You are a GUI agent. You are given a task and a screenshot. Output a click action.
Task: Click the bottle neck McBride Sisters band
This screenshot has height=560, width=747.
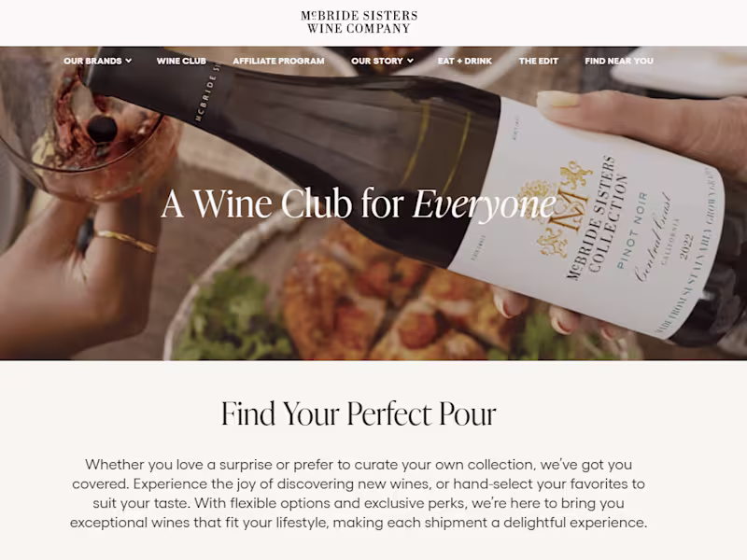206,92
